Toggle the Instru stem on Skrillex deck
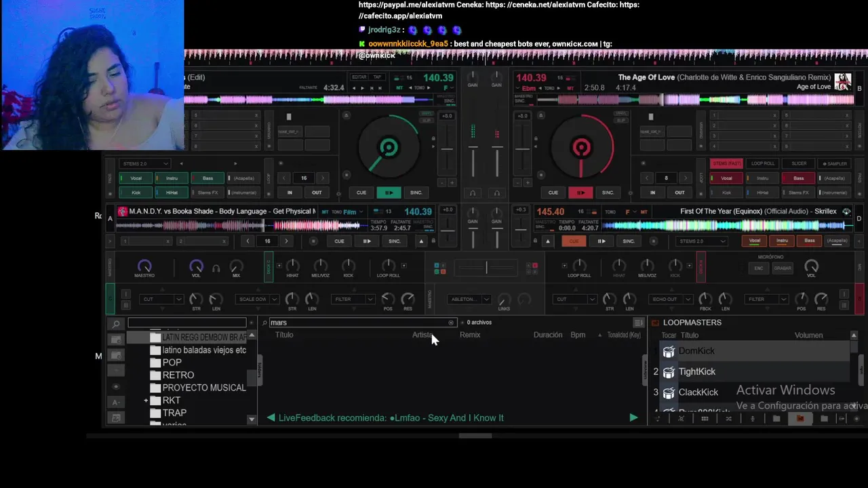 [x=783, y=241]
